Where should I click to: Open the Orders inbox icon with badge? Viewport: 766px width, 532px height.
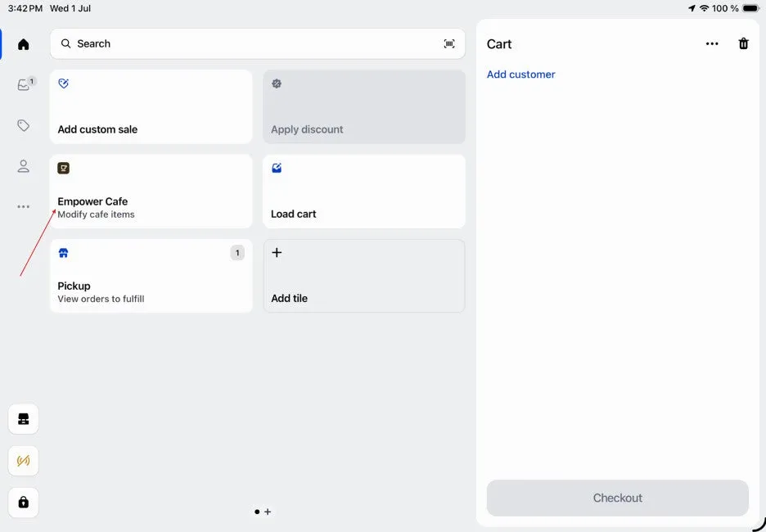point(25,84)
